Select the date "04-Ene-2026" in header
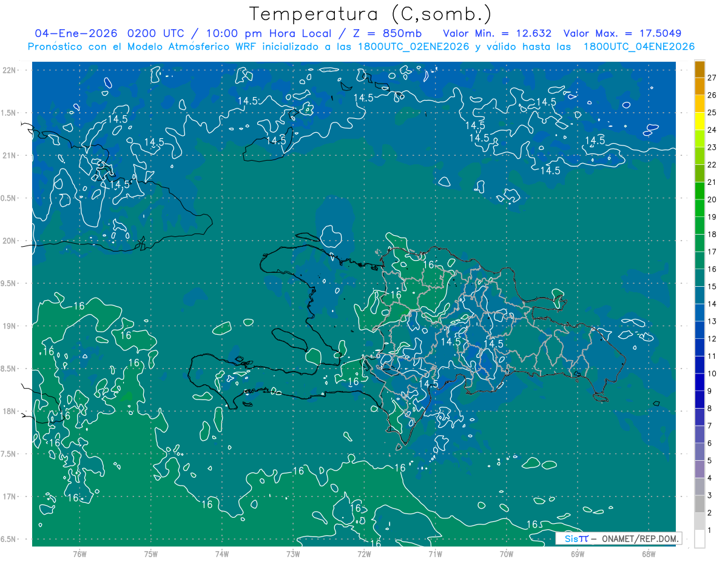 point(77,33)
